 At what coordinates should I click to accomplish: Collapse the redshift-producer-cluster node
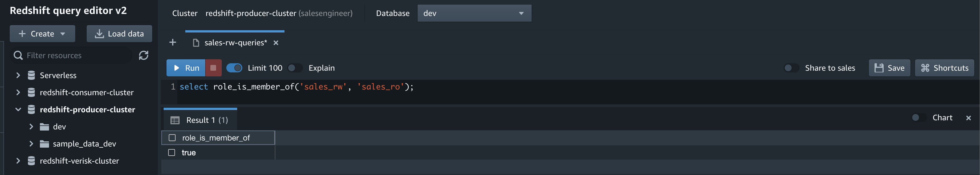click(18, 109)
